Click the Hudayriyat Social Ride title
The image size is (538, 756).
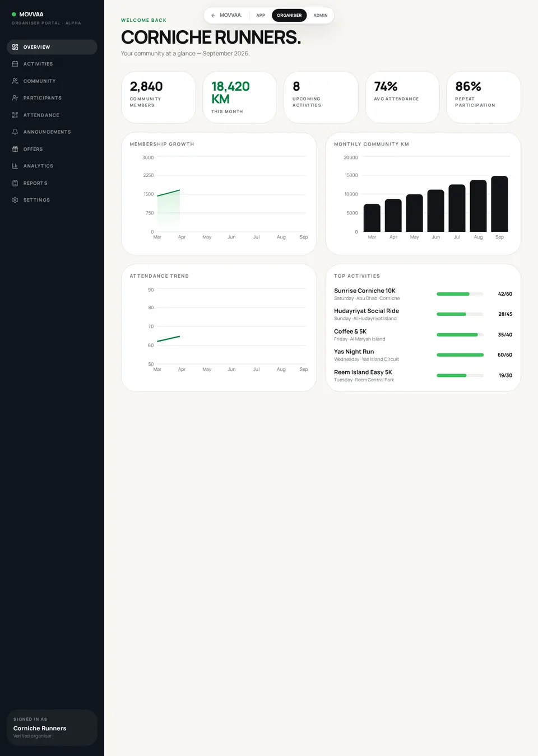click(x=367, y=311)
